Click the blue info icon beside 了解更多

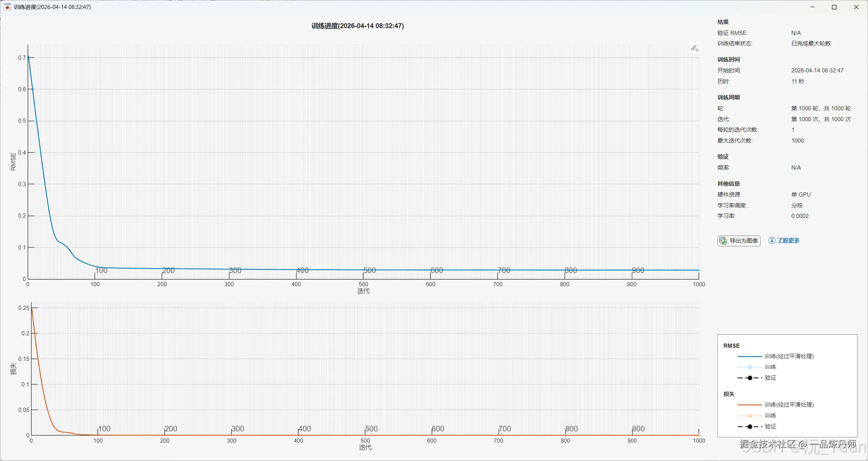[x=772, y=240]
